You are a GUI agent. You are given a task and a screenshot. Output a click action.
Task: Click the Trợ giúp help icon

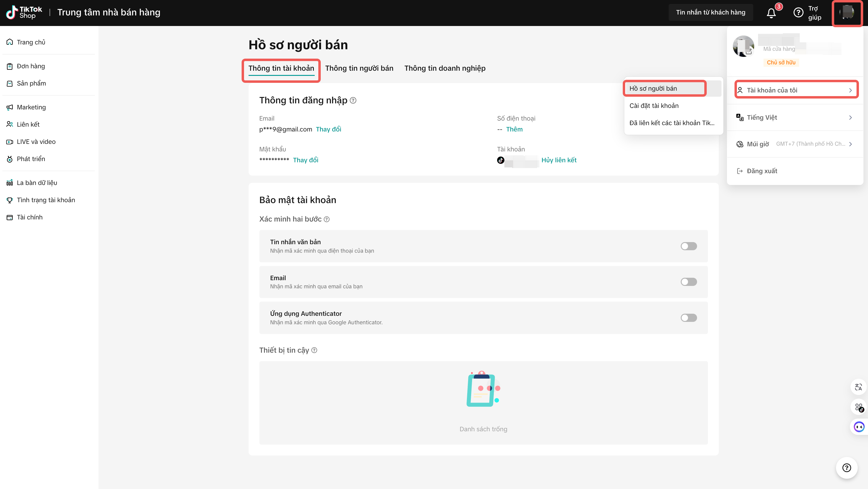tap(798, 13)
